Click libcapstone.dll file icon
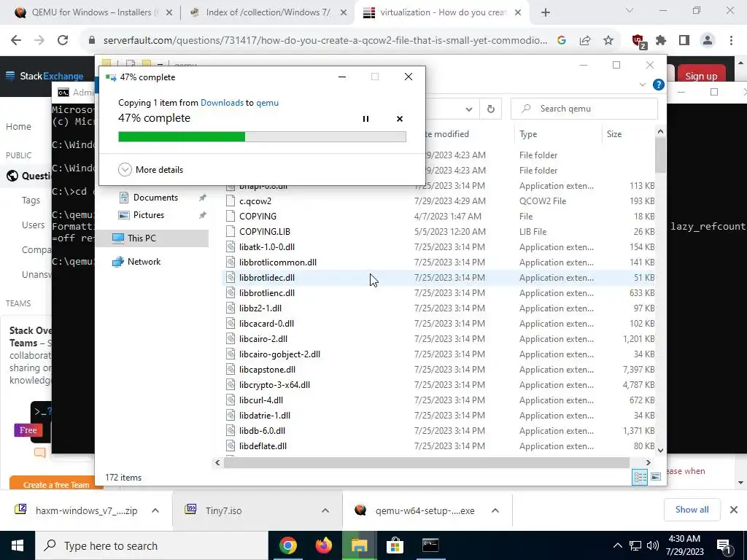Image resolution: width=747 pixels, height=560 pixels. (x=231, y=369)
